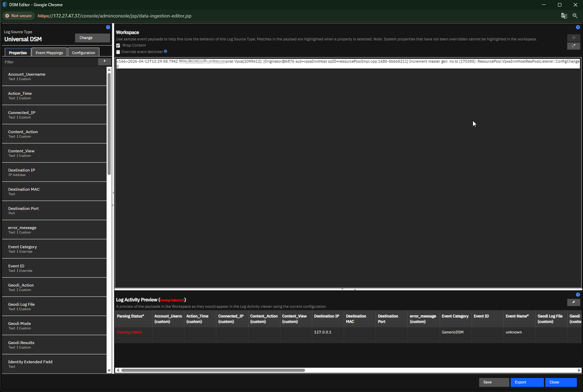
Task: Save the DSM configuration
Action: click(494, 382)
